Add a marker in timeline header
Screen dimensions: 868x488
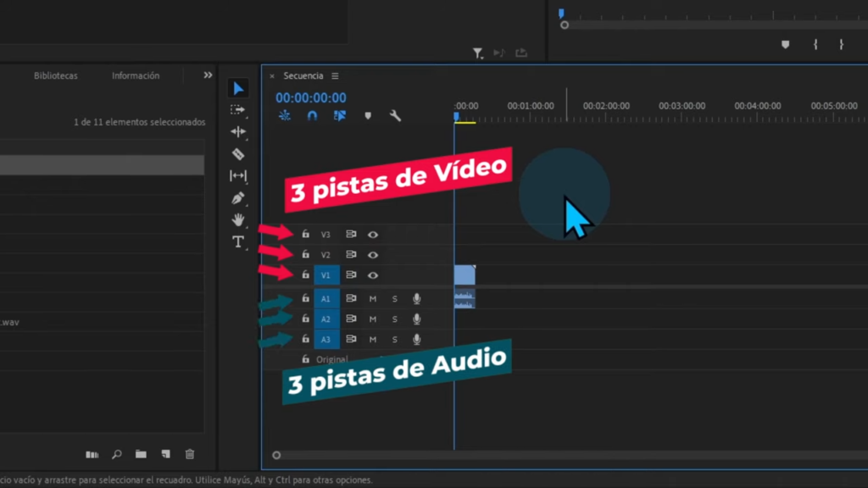point(368,115)
